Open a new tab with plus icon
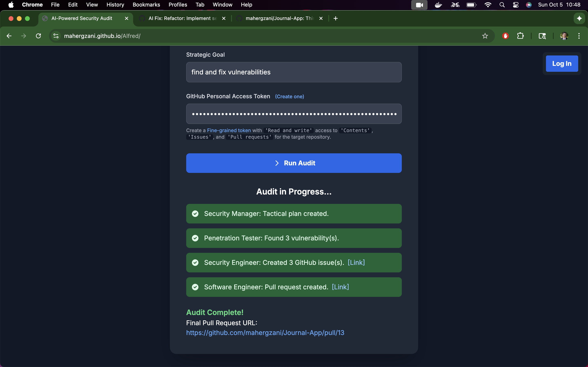Screen dimensions: 588x367 pyautogui.click(x=336, y=18)
